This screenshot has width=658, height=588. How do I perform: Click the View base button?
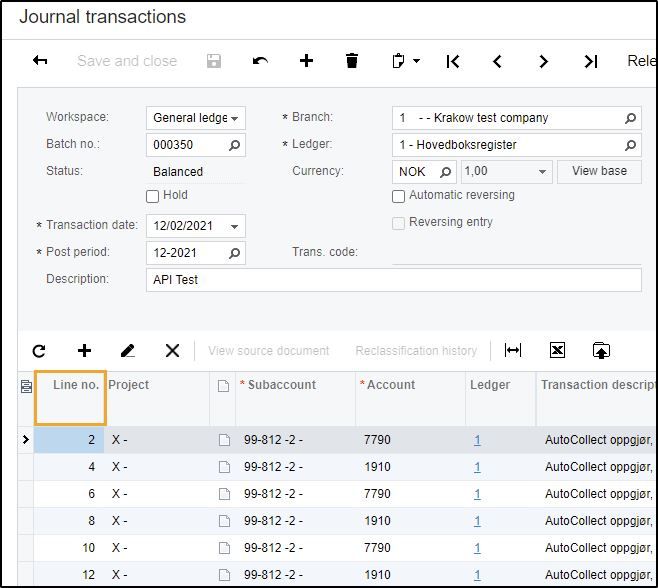599,171
